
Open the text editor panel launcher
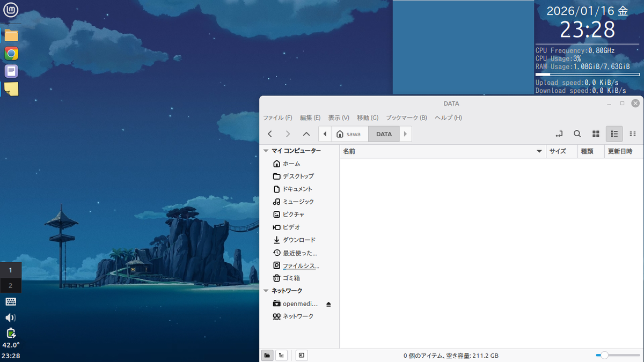[x=11, y=71]
